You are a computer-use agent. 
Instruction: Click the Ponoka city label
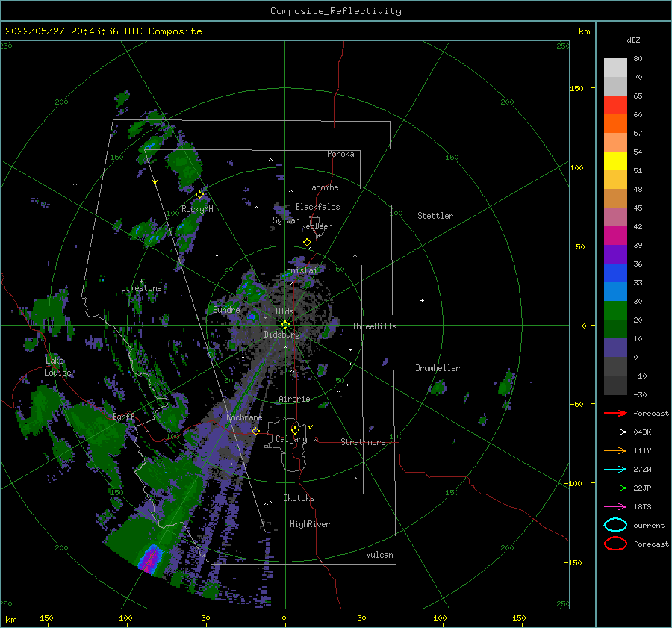(340, 154)
